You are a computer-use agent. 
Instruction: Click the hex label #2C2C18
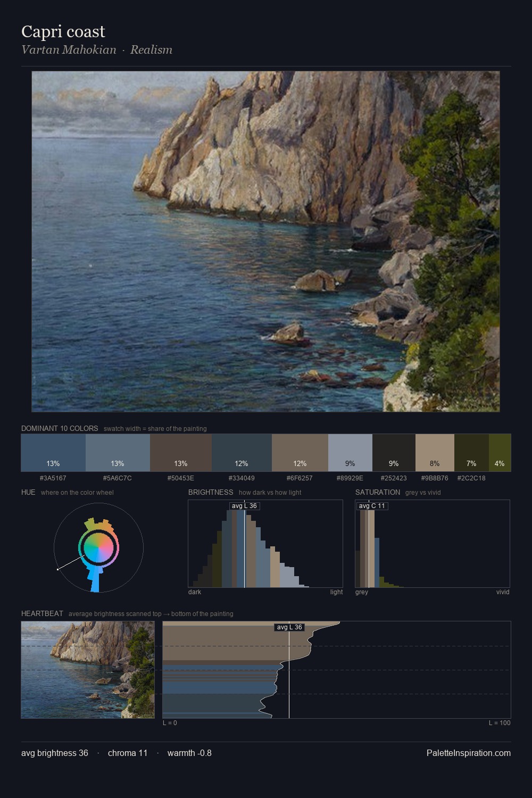click(x=471, y=478)
